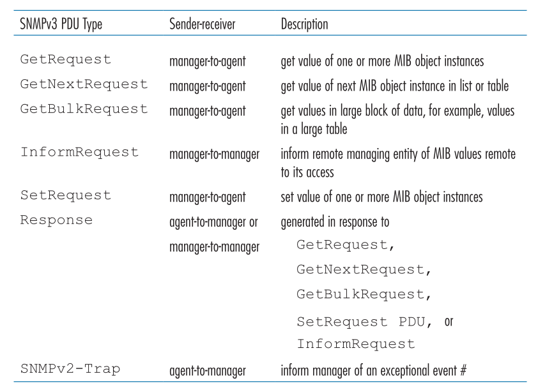Viewport: 538px width, 392px height.
Task: Click 'agent-to-manager or' in the Response row
Action: [213, 222]
